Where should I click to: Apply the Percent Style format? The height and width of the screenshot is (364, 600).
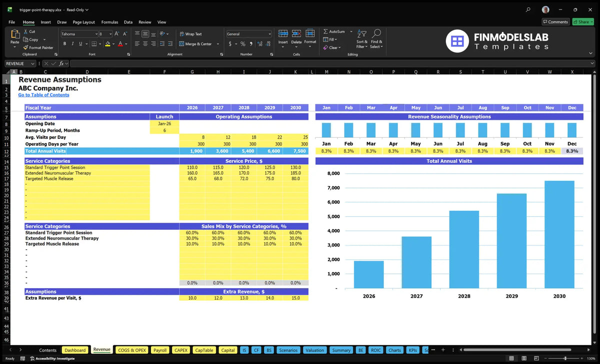pos(243,44)
